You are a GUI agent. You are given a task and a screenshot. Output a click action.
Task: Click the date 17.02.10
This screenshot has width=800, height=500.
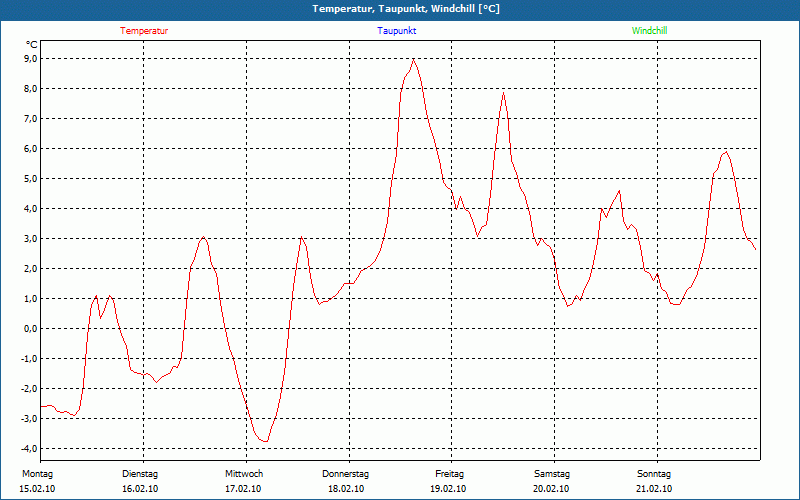(243, 489)
